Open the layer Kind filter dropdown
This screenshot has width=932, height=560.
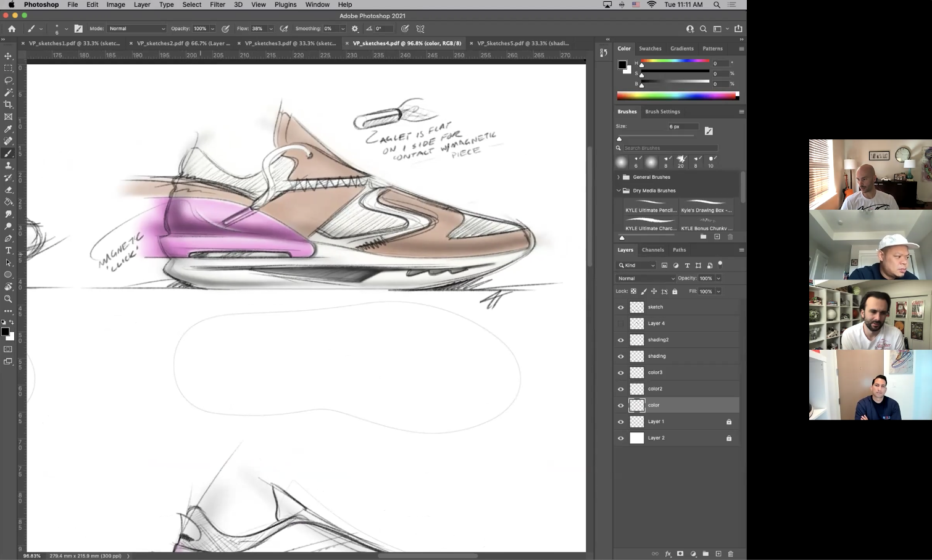(636, 265)
